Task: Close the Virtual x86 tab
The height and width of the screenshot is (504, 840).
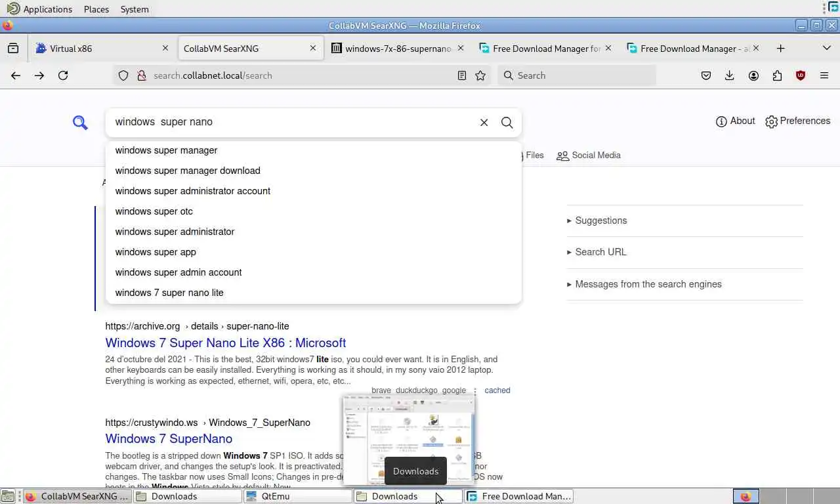Action: pos(165,48)
